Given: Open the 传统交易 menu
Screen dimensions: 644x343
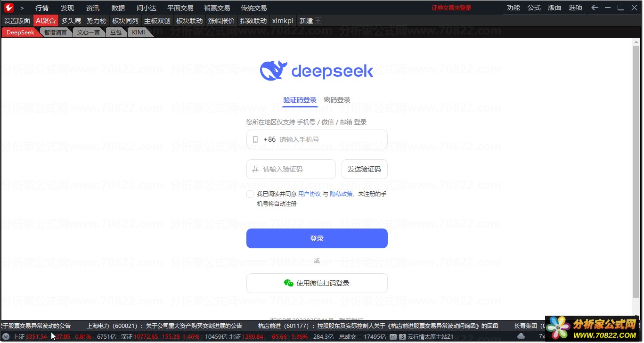Looking at the screenshot, I should [254, 8].
